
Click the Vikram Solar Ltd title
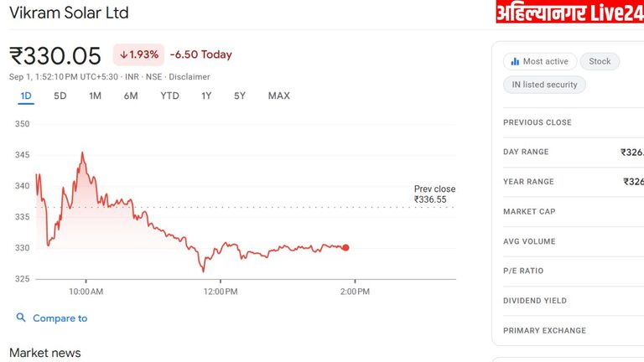click(69, 13)
